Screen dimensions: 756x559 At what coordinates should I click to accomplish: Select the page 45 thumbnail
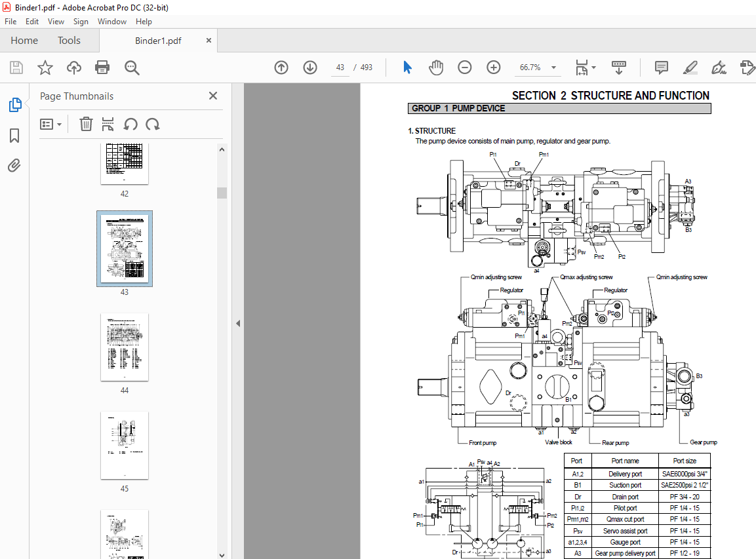pyautogui.click(x=125, y=445)
